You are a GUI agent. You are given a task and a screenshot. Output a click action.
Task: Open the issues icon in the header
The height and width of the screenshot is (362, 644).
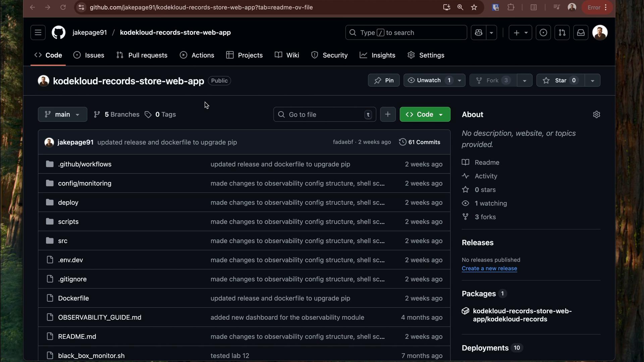coord(543,33)
